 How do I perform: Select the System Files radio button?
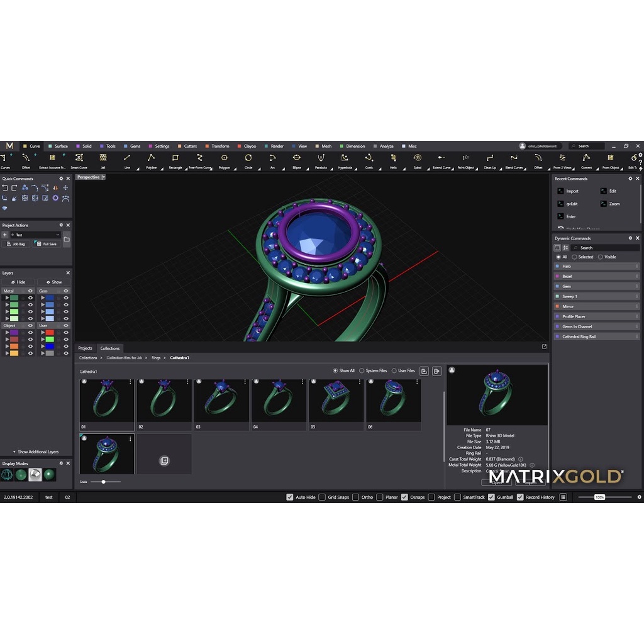362,370
